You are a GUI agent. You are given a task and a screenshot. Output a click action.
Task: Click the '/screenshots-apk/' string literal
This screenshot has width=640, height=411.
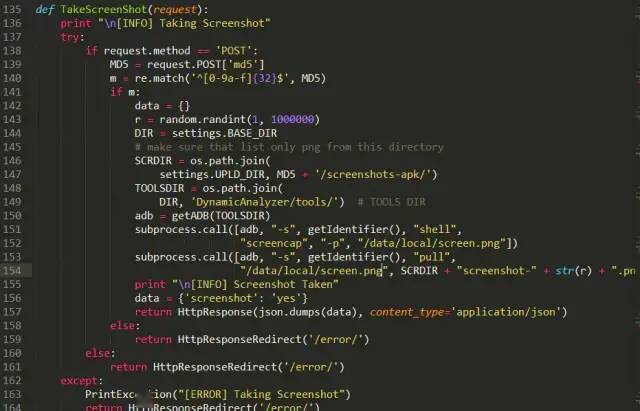click(x=373, y=175)
